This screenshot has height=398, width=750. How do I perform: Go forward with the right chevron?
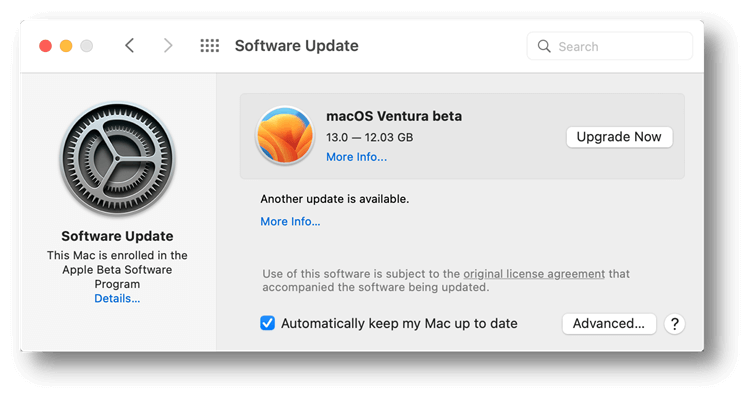tap(167, 46)
